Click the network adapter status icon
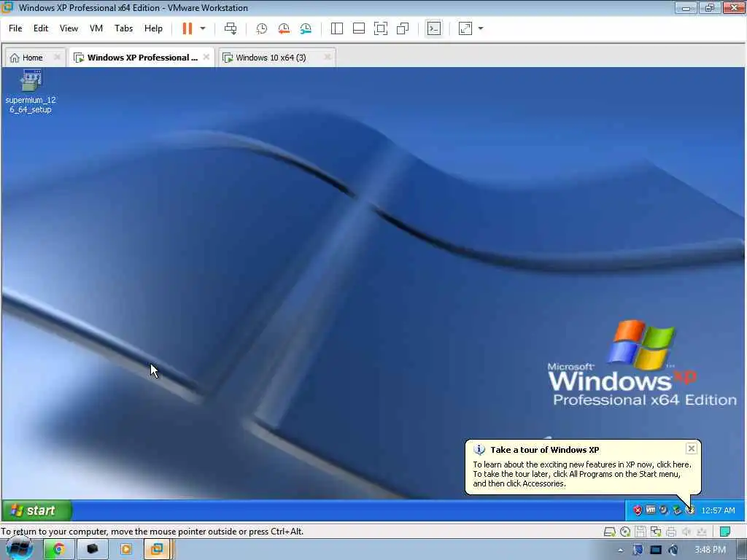 (x=656, y=532)
